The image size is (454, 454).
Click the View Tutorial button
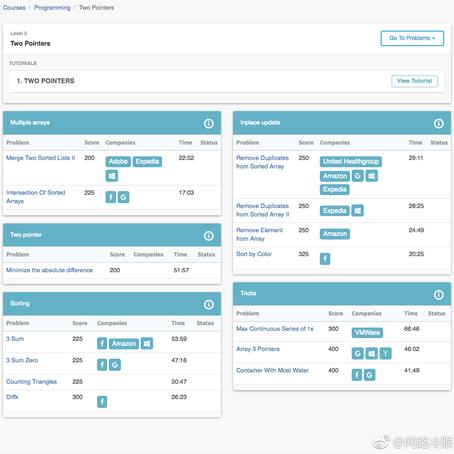pyautogui.click(x=414, y=81)
